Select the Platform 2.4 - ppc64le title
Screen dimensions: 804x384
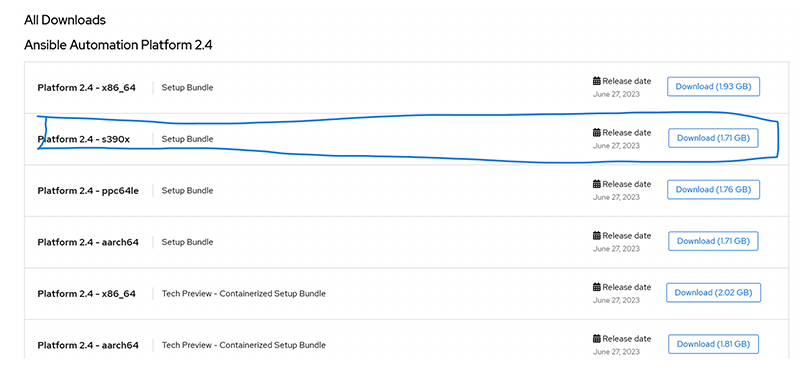pos(88,191)
